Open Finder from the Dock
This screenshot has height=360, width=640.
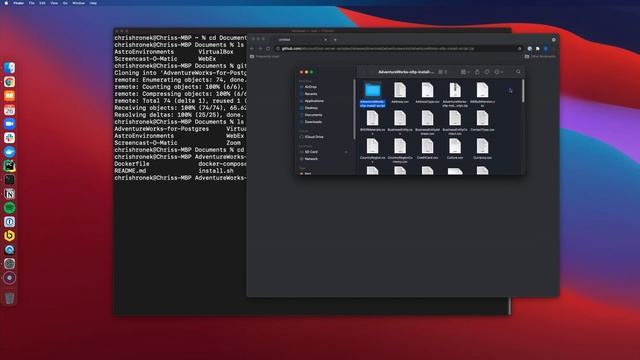tap(9, 68)
